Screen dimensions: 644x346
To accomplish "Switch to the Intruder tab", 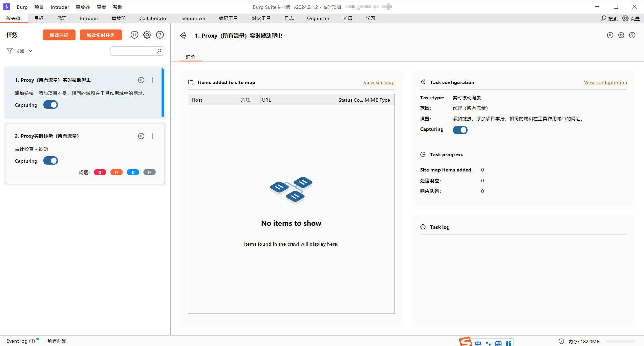I will (x=89, y=18).
